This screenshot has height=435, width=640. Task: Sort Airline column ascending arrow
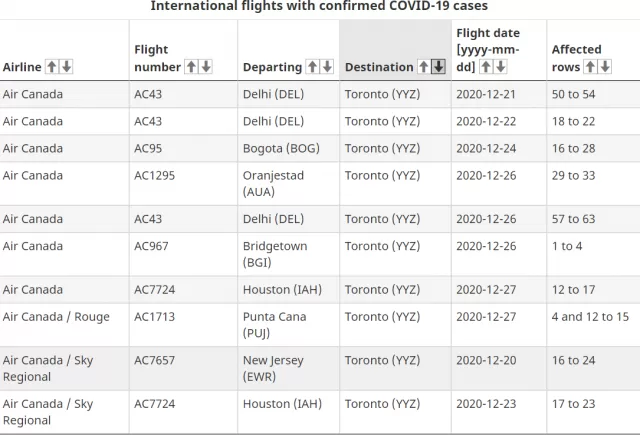click(51, 67)
